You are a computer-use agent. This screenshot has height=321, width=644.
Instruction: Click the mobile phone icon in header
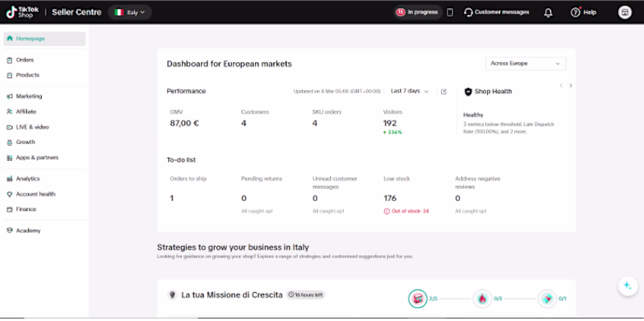coord(450,12)
